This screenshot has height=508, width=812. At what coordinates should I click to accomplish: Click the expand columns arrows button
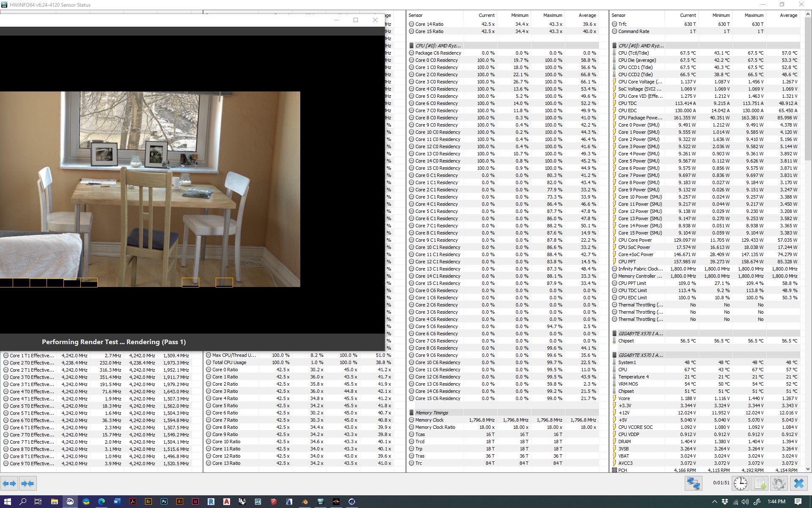9,483
